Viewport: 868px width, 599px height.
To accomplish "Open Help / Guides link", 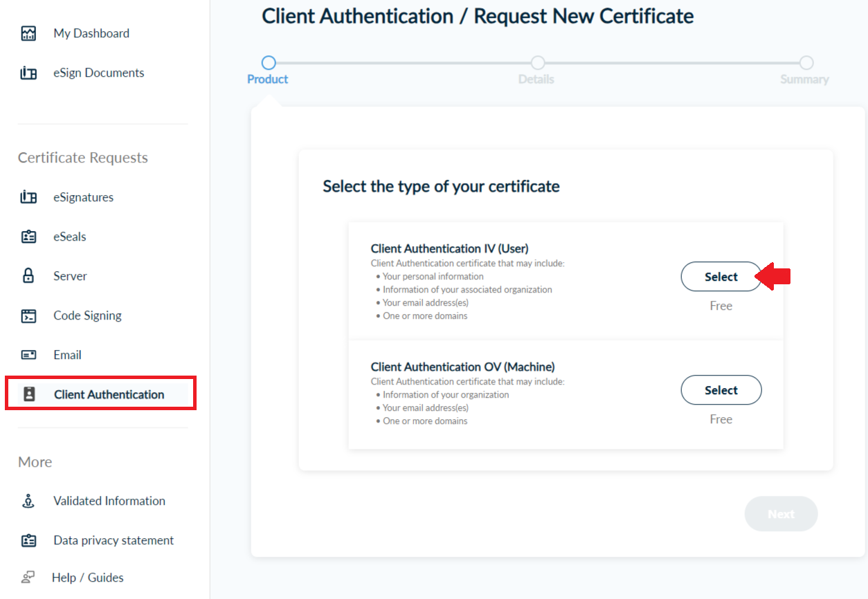I will tap(87, 578).
